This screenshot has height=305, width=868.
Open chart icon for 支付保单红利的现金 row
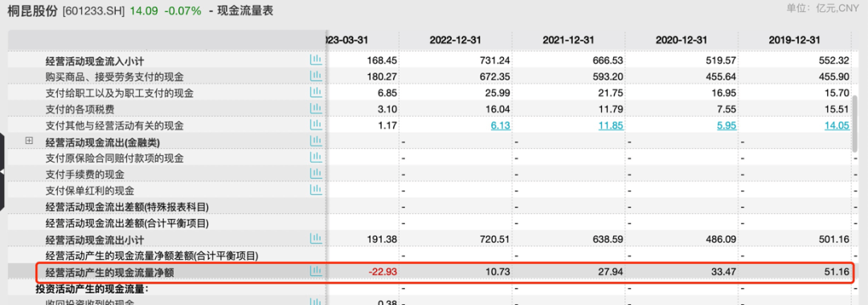pos(316,190)
